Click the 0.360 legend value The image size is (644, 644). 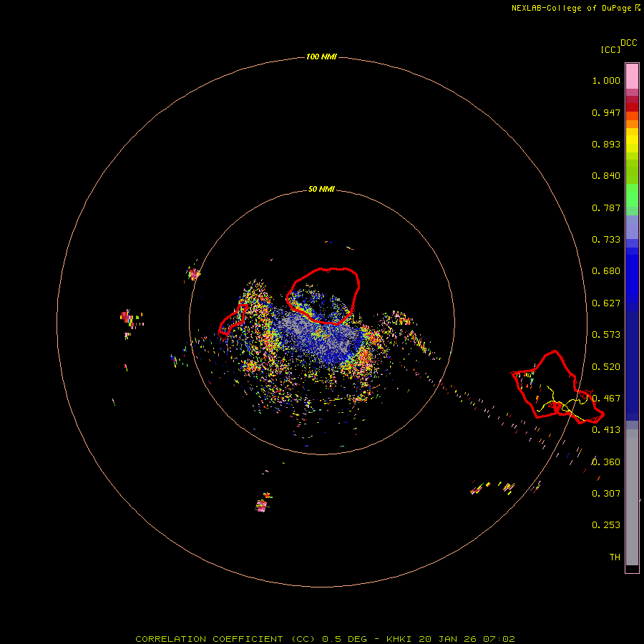606,462
